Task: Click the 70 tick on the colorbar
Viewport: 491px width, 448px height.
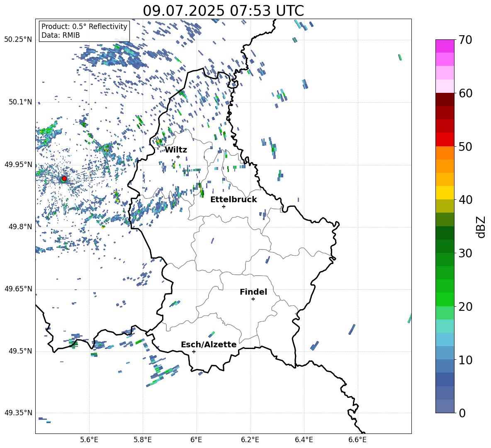Action: (x=465, y=40)
